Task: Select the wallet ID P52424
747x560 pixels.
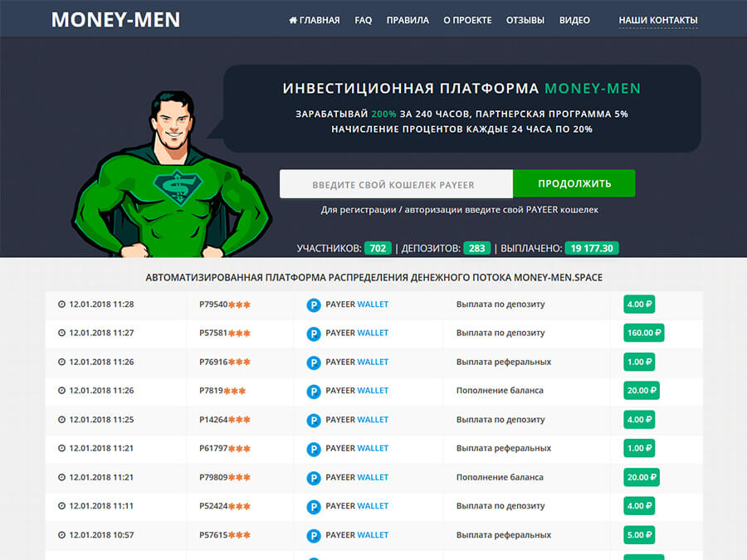Action: coord(225,506)
